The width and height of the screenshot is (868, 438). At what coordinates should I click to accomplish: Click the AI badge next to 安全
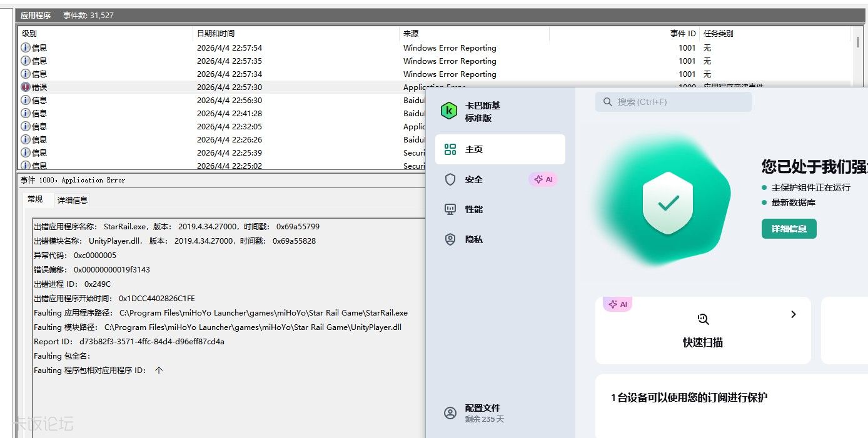tap(543, 179)
